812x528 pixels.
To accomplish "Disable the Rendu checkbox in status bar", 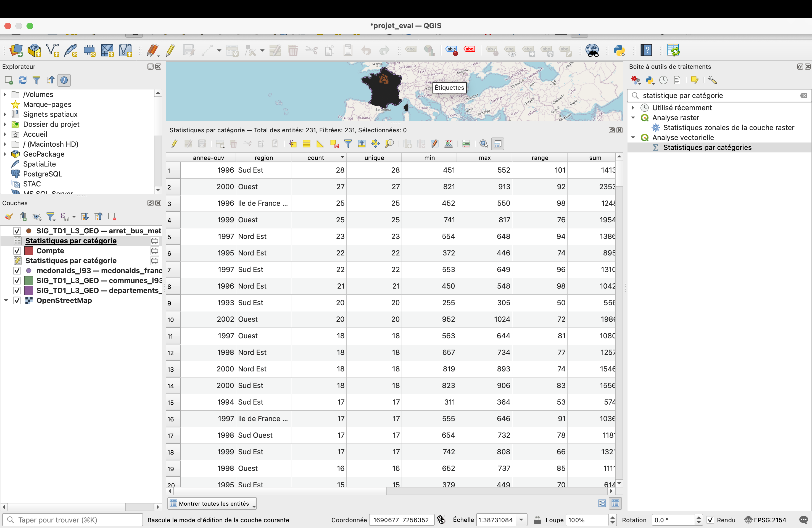I will (x=711, y=520).
